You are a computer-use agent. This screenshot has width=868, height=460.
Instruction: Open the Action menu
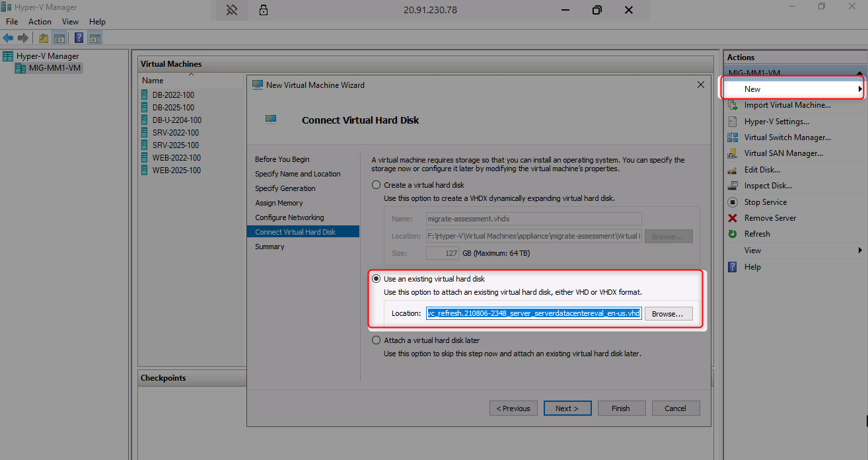[40, 22]
